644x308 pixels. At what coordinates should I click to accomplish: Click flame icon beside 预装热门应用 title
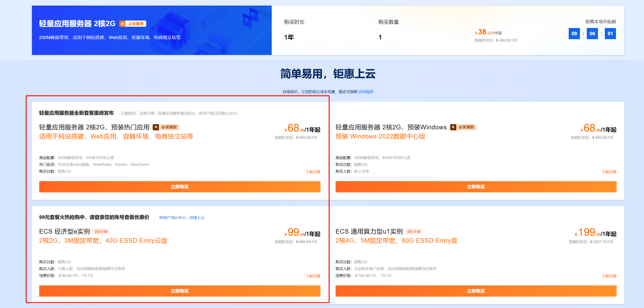point(156,127)
